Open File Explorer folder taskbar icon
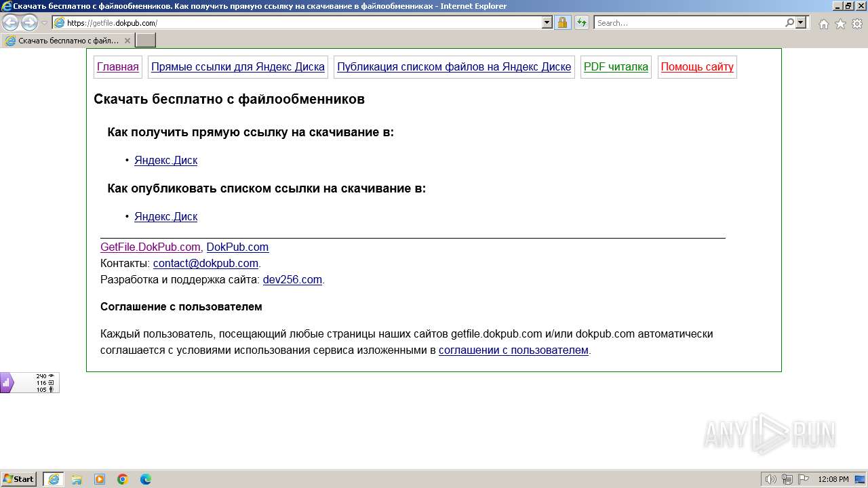Screen dimensions: 868x488 tap(77, 479)
